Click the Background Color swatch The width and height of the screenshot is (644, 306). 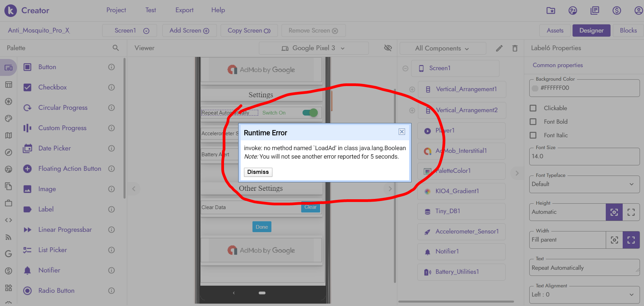tap(535, 88)
